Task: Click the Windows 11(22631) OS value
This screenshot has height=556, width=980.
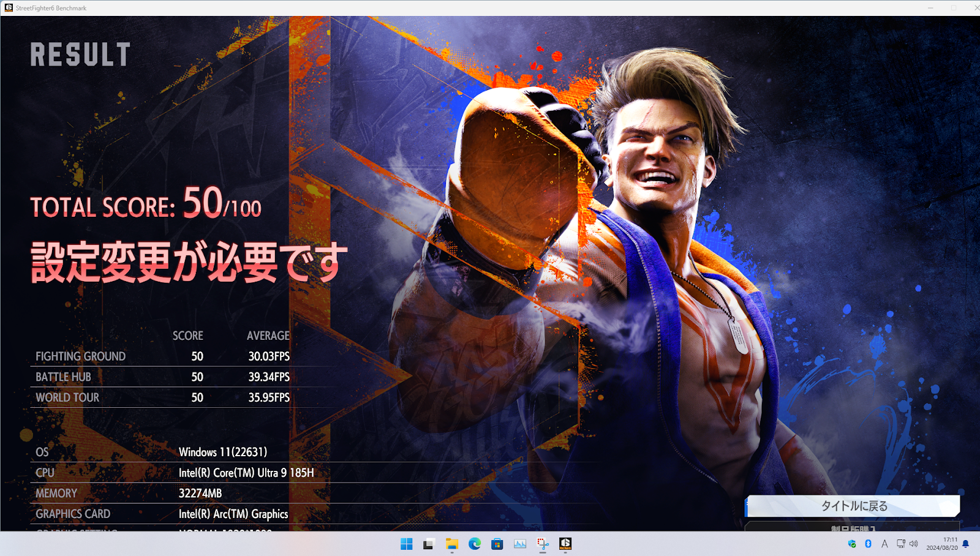Action: tap(223, 452)
